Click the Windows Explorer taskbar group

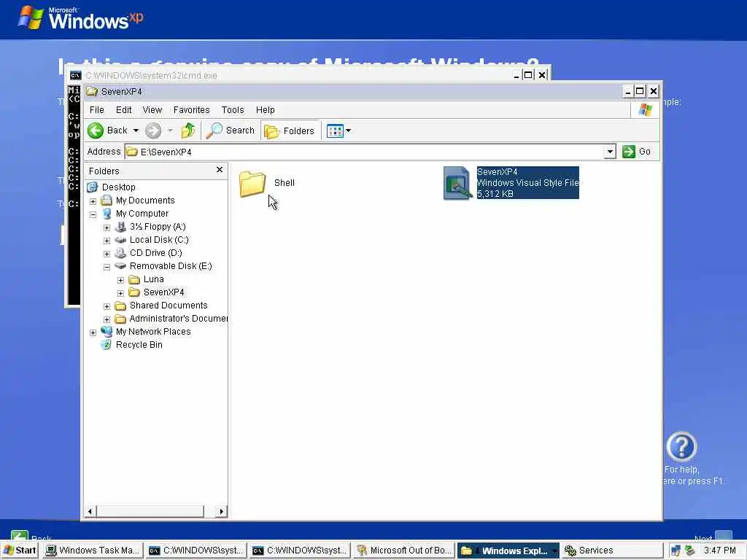pos(508,551)
